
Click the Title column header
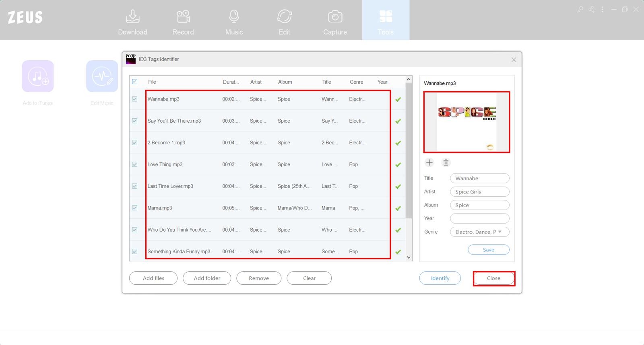tap(326, 82)
